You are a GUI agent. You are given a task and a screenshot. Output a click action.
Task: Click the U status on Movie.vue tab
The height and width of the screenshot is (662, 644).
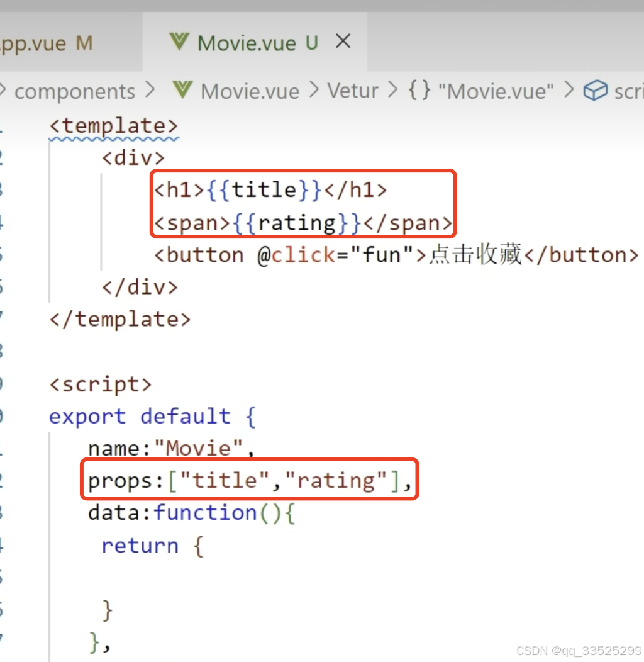tap(312, 43)
